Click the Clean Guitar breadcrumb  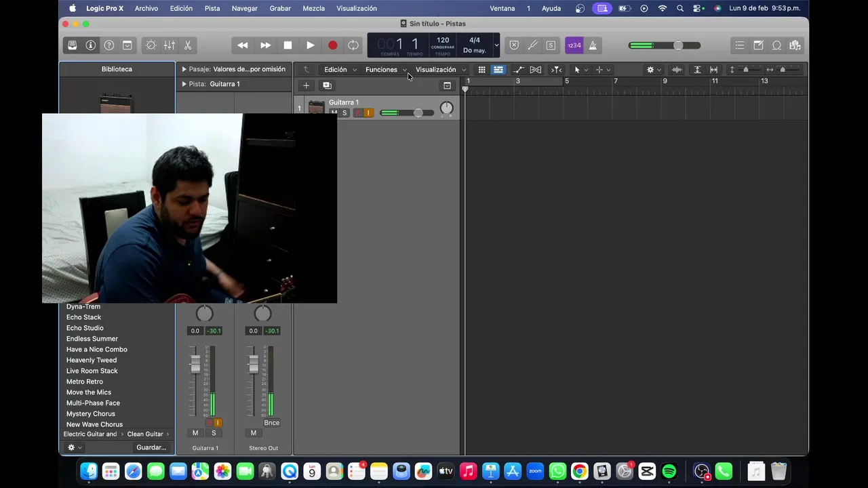pos(145,434)
